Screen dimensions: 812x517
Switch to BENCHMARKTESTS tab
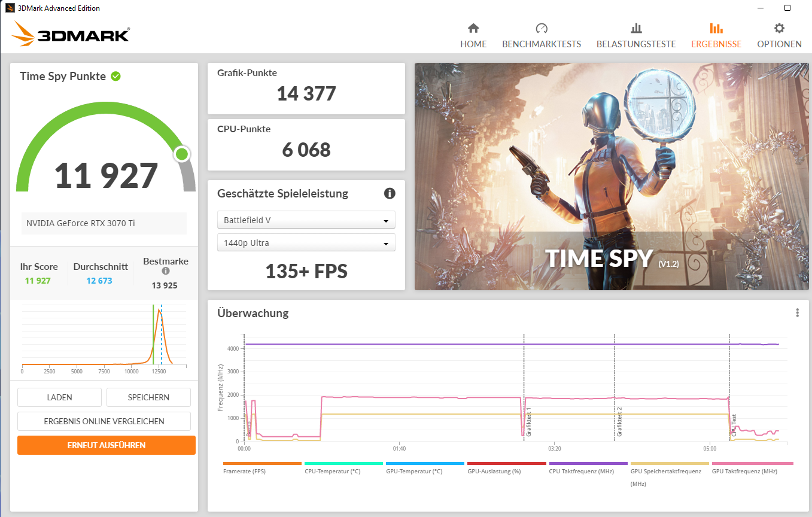pos(542,36)
